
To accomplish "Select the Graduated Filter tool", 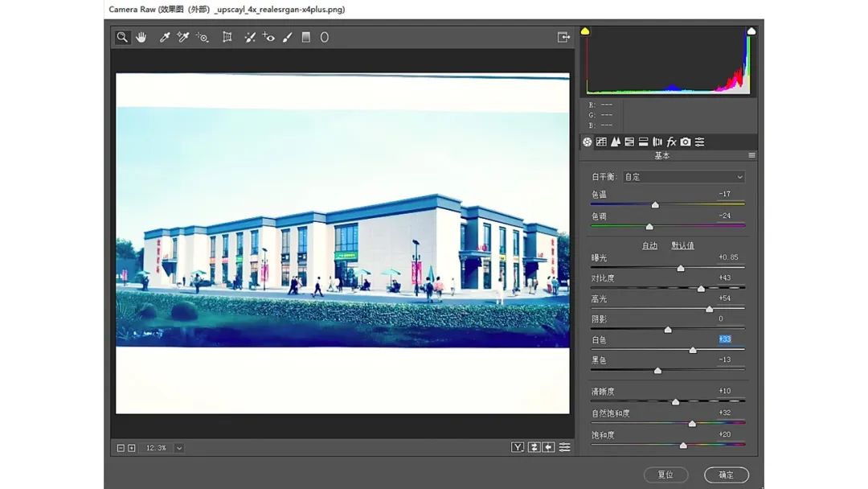I will [305, 37].
